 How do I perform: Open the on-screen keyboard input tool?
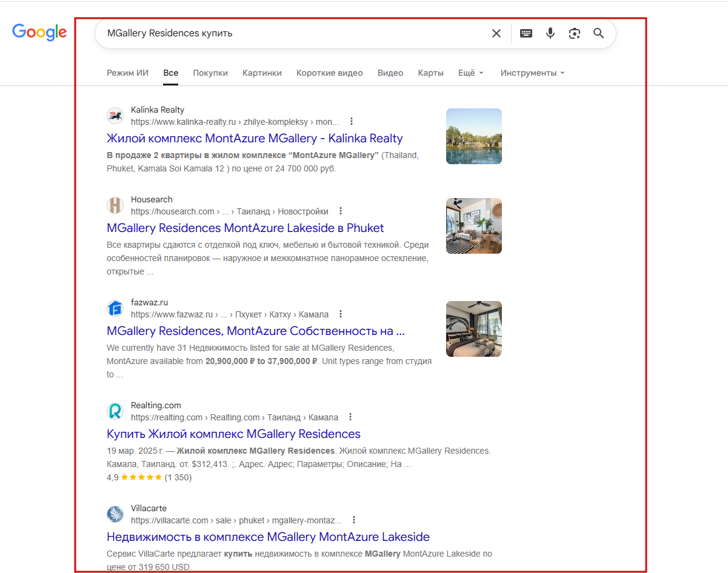tap(526, 33)
